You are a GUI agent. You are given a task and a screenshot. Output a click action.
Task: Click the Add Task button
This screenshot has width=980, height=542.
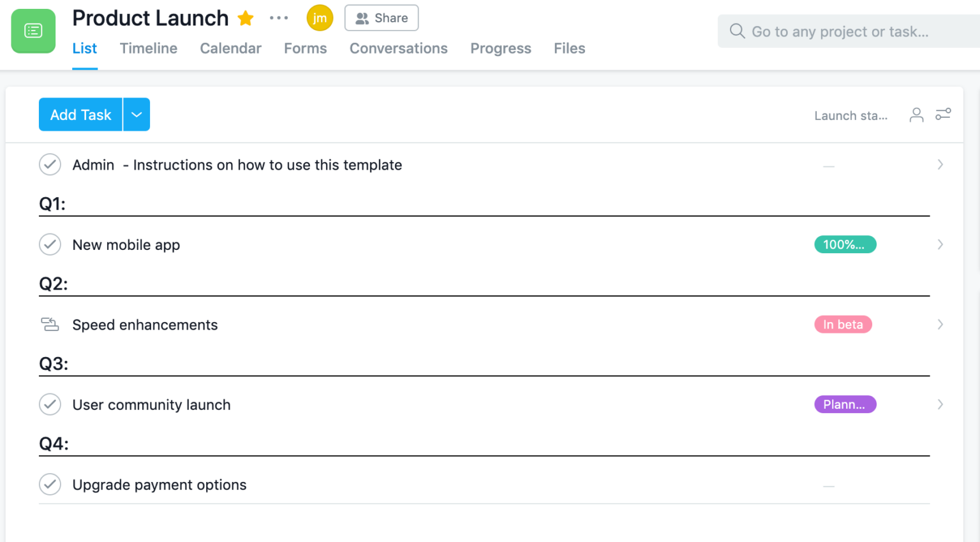pyautogui.click(x=80, y=114)
